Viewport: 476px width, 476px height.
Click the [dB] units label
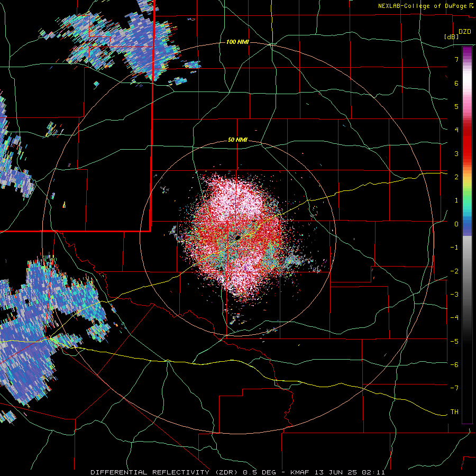coord(452,36)
